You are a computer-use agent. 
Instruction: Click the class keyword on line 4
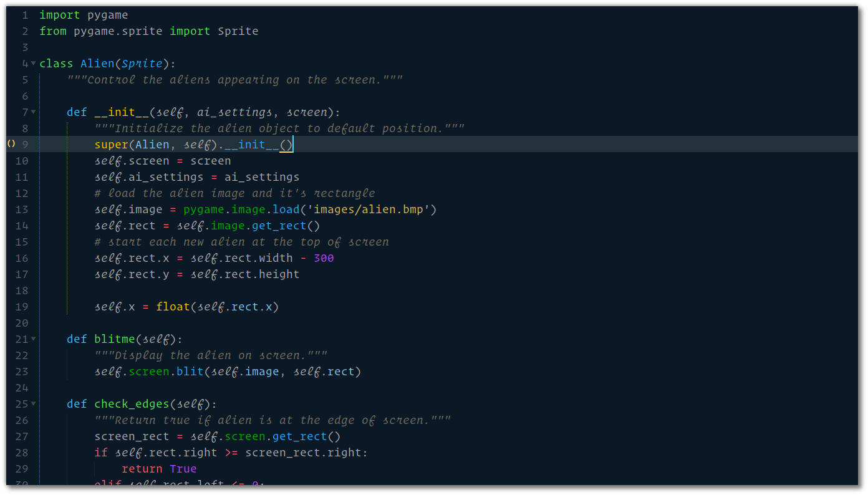pyautogui.click(x=56, y=64)
